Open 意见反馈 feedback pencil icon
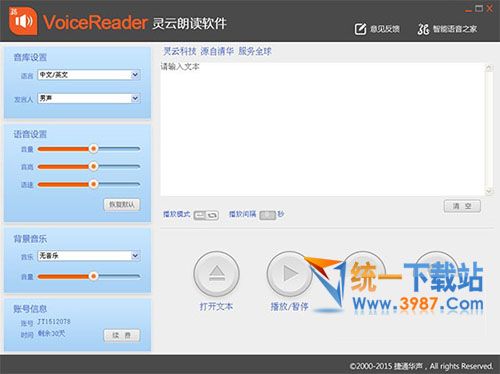The width and height of the screenshot is (500, 374). pos(360,29)
